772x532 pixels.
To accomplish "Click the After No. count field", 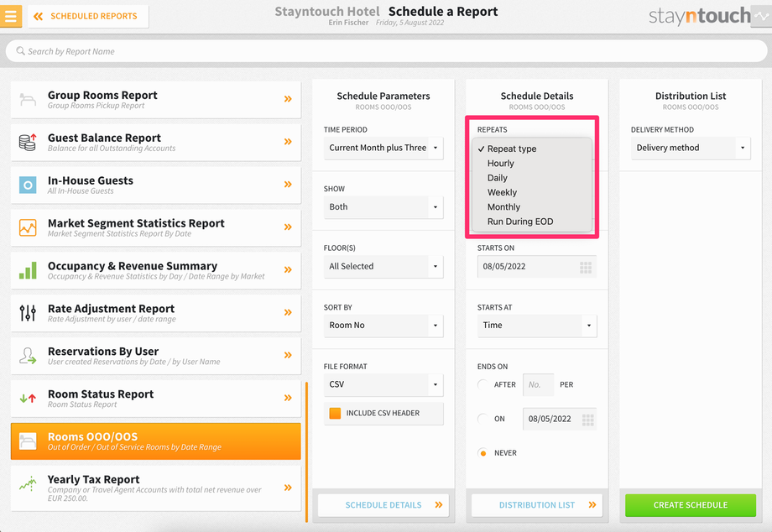I will tap(538, 385).
